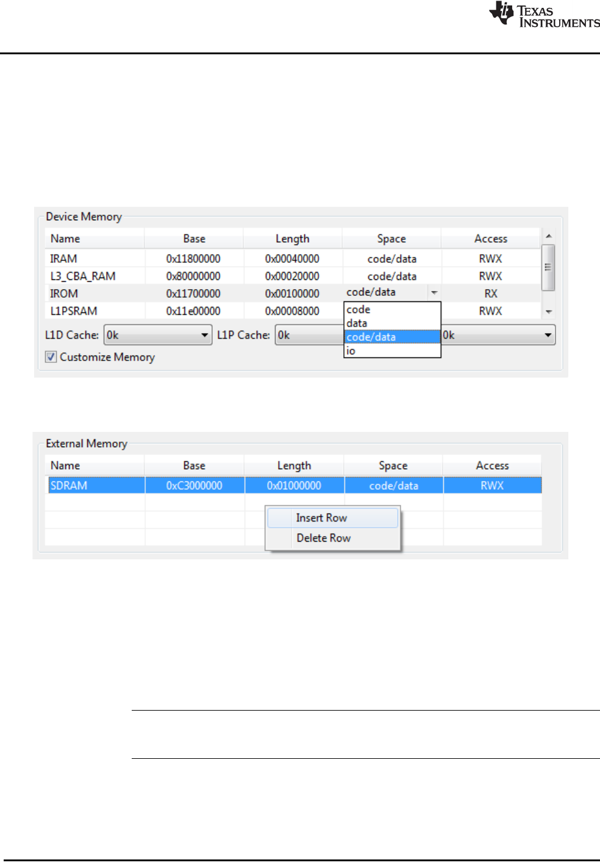This screenshot has height=868, width=600.
Task: Click External Memory Base column header
Action: pyautogui.click(x=194, y=465)
